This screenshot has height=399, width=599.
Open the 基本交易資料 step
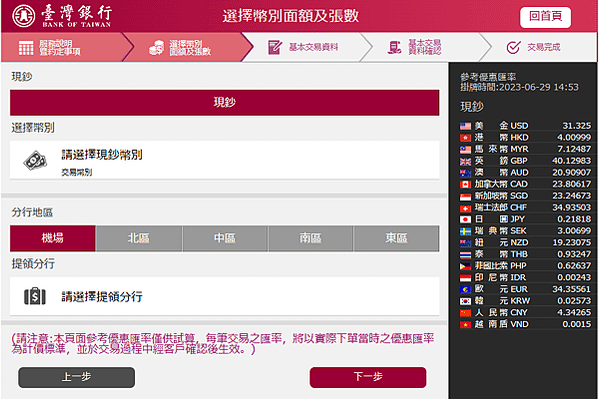tap(304, 47)
